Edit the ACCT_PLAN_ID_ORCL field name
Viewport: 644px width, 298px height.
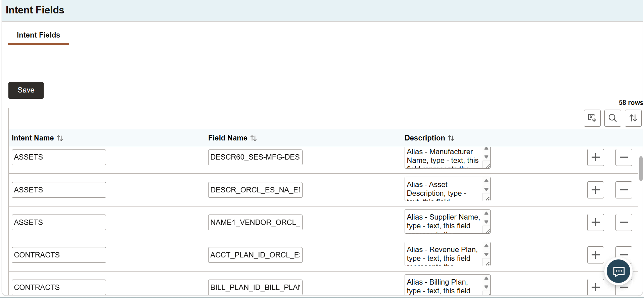(255, 255)
